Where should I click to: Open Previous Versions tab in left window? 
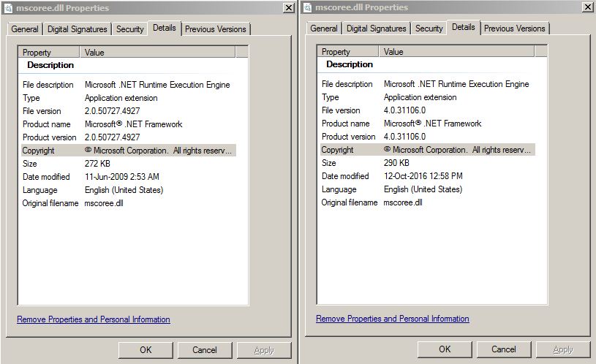point(216,29)
